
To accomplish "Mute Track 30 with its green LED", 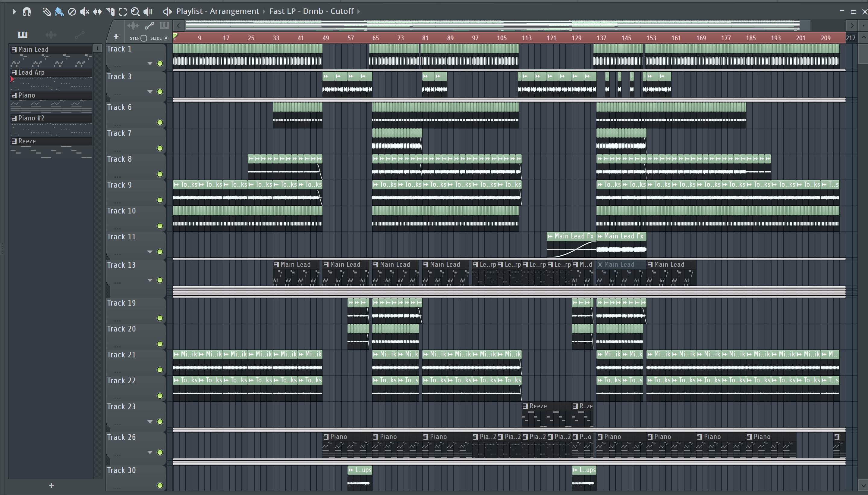I will click(x=159, y=485).
